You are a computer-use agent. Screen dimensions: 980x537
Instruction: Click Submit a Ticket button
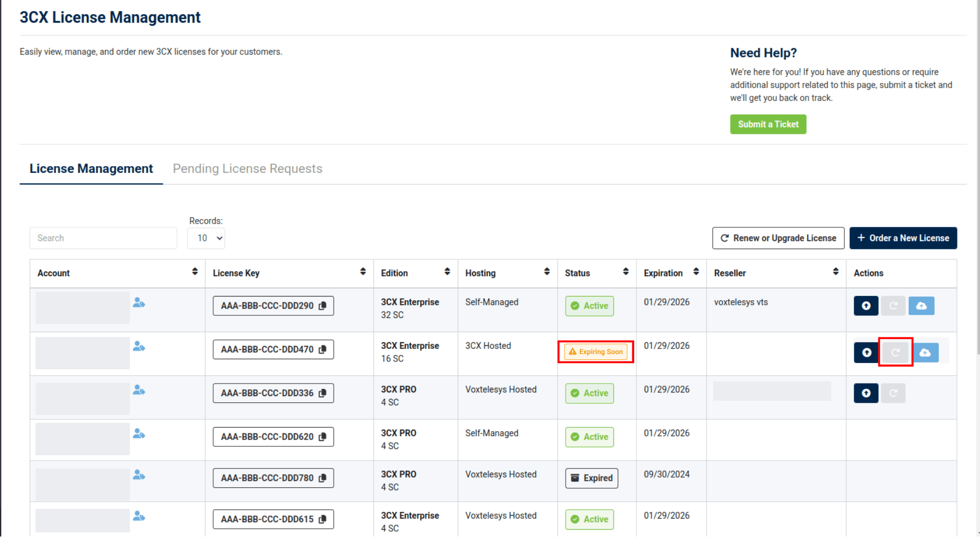pos(768,125)
